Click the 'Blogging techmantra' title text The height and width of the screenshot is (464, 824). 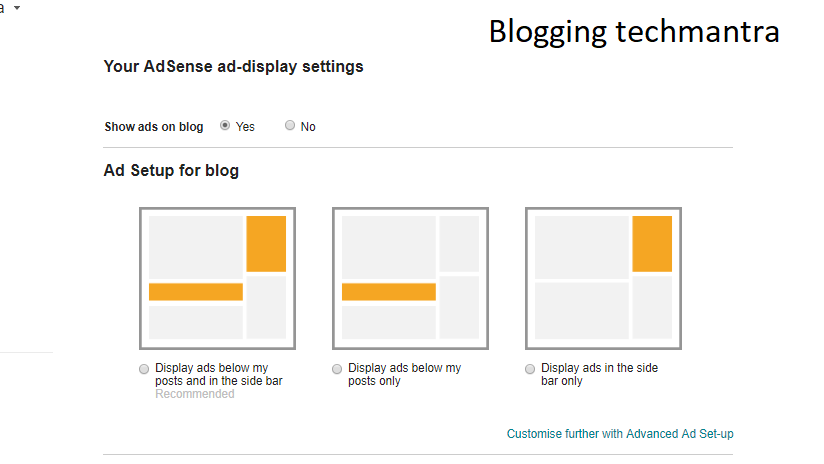[634, 31]
